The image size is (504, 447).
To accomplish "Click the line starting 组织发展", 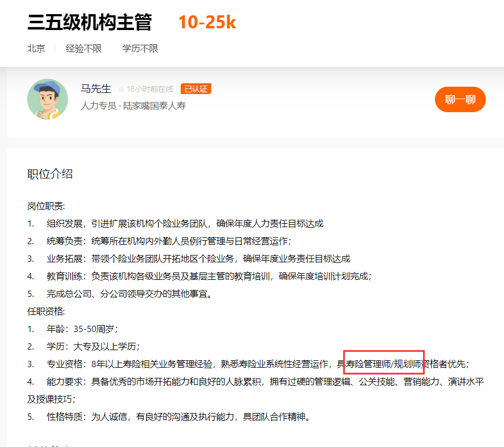I will point(176,223).
